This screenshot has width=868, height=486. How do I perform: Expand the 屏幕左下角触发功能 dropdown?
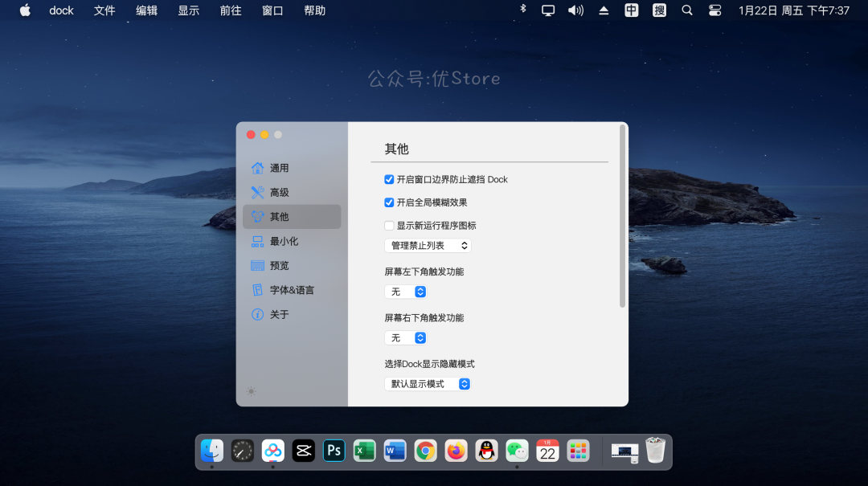pyautogui.click(x=405, y=292)
